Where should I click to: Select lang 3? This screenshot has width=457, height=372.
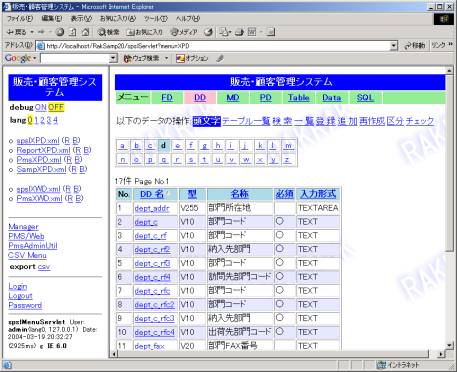tap(49, 120)
